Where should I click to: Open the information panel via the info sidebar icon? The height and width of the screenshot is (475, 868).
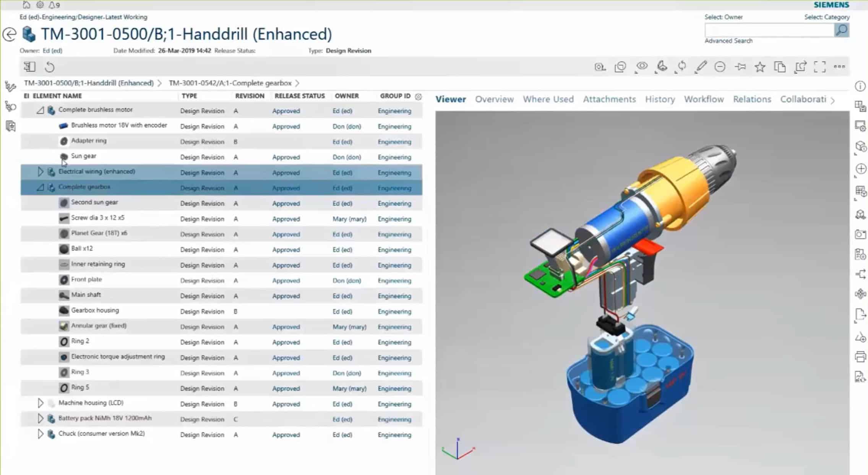tap(861, 86)
